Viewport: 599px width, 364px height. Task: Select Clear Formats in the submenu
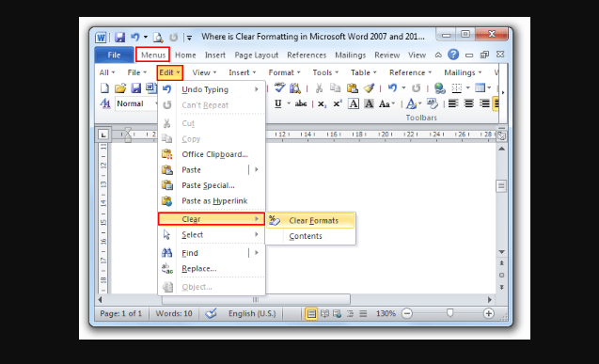point(311,220)
